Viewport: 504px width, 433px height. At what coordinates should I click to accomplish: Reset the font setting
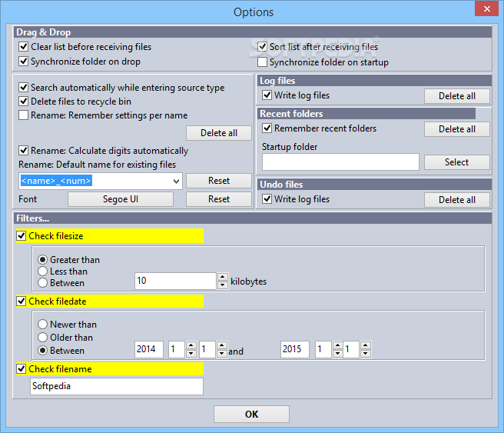tap(219, 199)
